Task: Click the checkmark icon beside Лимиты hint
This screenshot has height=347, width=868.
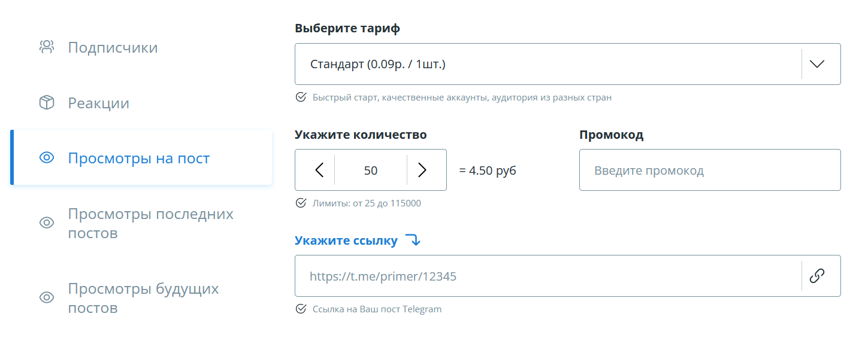Action: coord(301,203)
